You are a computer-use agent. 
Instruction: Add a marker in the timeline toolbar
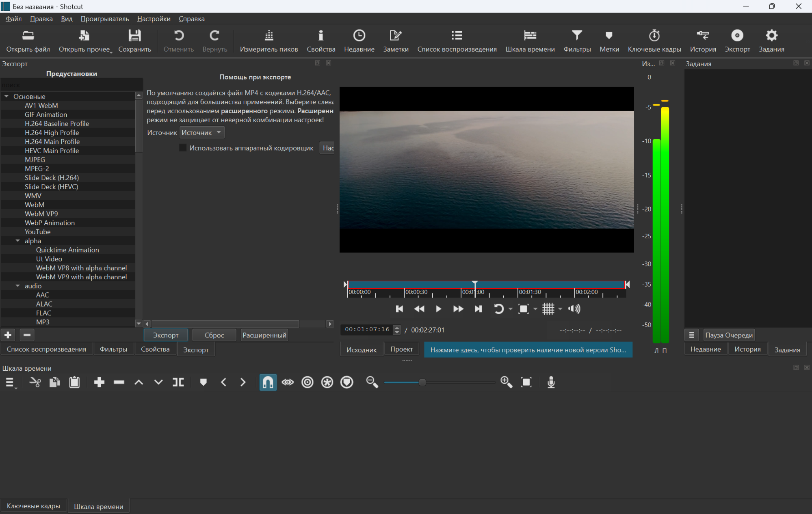click(x=204, y=382)
